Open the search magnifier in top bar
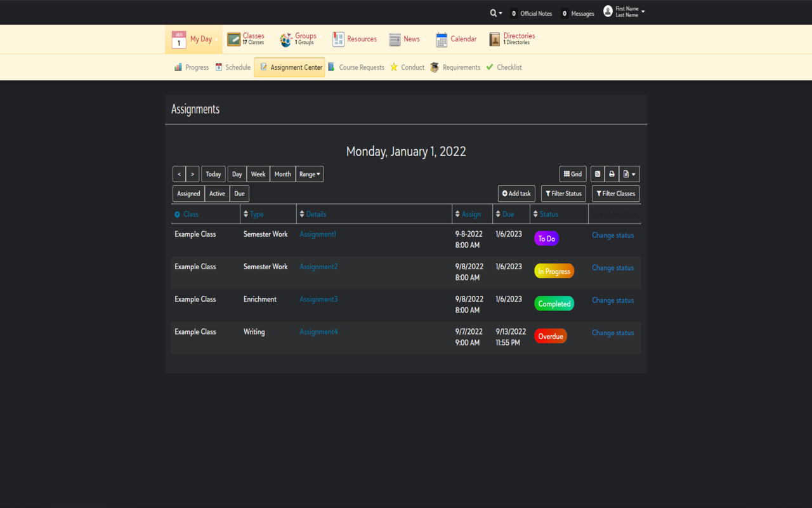The image size is (812, 508). pos(495,13)
